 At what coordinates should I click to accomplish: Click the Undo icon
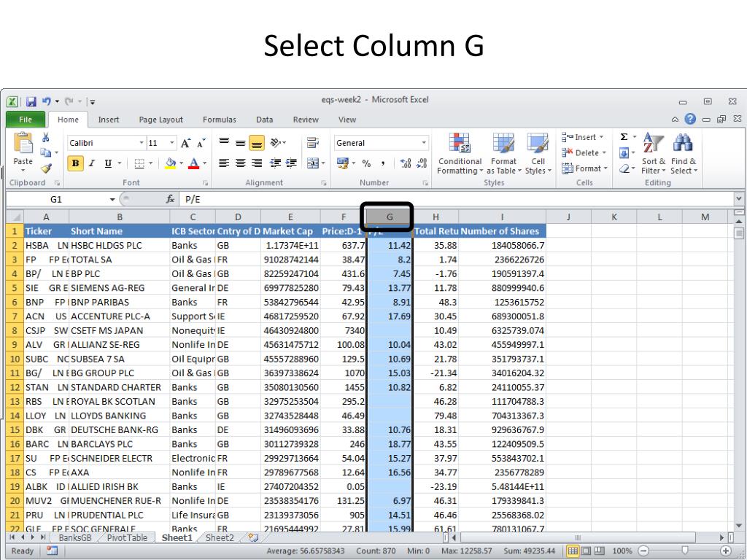47,101
